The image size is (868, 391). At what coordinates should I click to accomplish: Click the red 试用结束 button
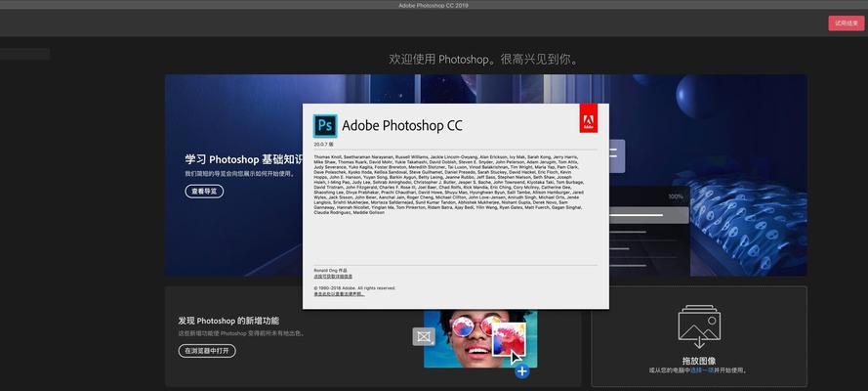[846, 23]
